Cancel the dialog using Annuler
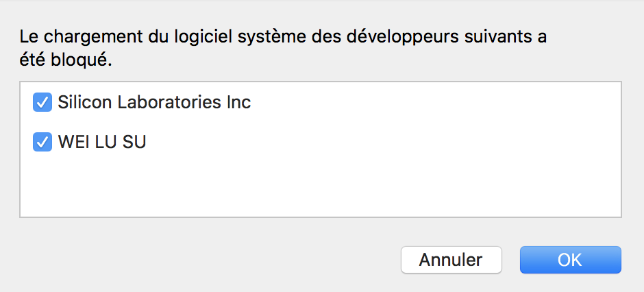644x292 pixels. pos(451,260)
